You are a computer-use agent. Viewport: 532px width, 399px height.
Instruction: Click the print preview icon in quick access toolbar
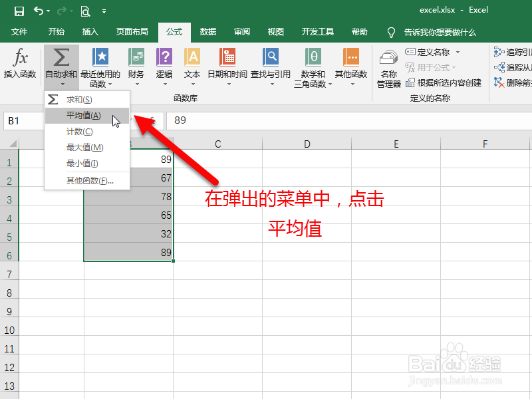tap(85, 11)
